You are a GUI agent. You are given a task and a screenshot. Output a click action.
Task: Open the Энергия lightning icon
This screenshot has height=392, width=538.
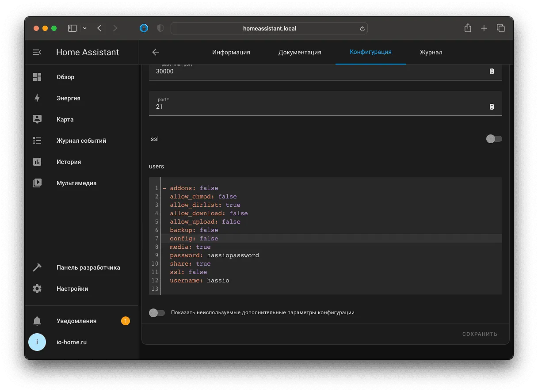pos(37,98)
